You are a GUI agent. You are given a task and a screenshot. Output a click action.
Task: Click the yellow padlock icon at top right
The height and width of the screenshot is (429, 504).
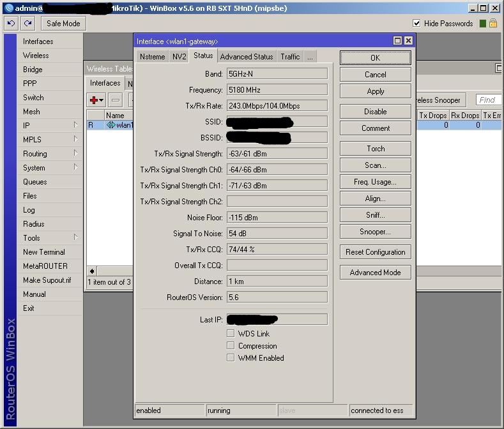pyautogui.click(x=493, y=23)
